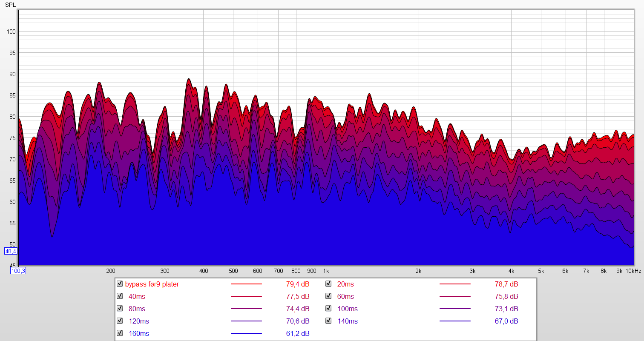Click the purple line swatch for 100ms
Viewport: 644px width, 341px height.
click(455, 309)
